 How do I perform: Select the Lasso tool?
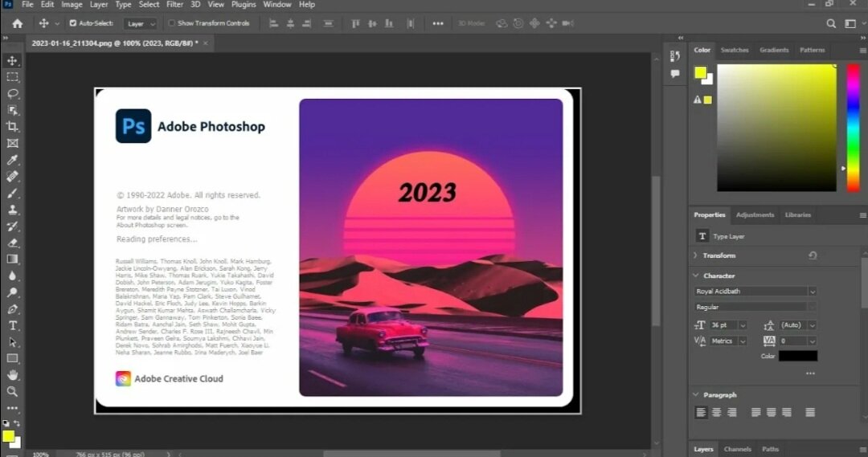(12, 93)
